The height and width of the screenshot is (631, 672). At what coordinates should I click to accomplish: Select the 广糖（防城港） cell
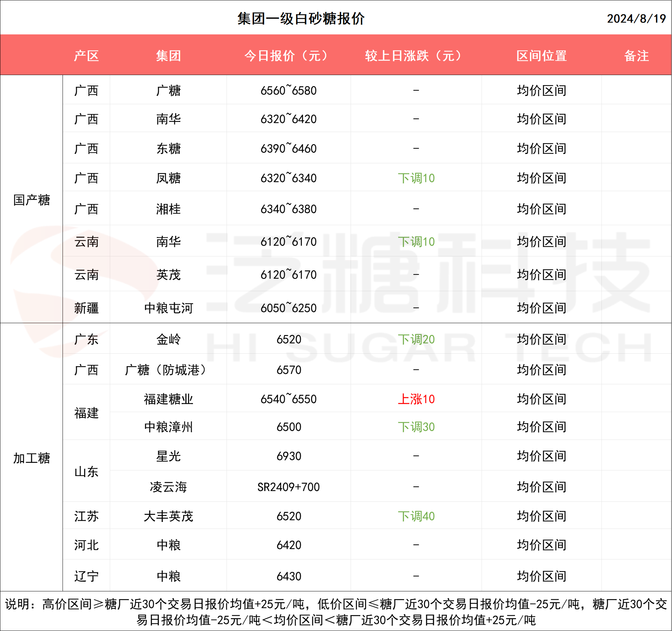pos(169,370)
